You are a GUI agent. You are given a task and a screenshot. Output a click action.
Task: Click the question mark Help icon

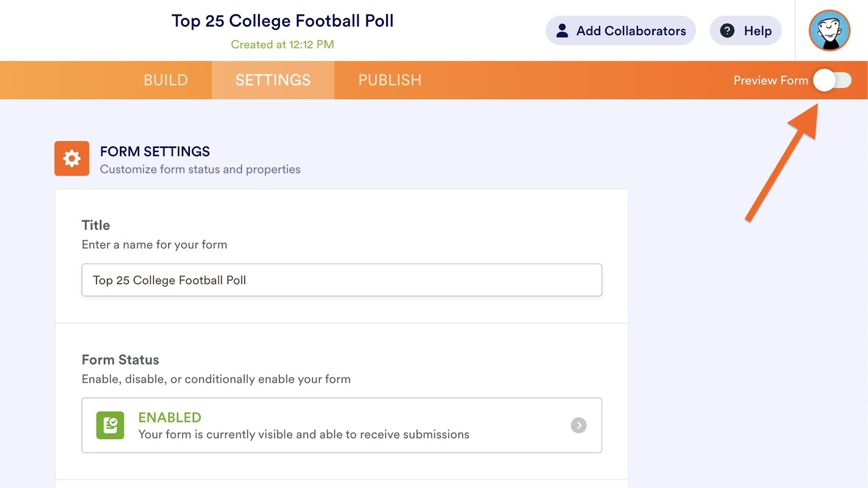[x=727, y=31]
